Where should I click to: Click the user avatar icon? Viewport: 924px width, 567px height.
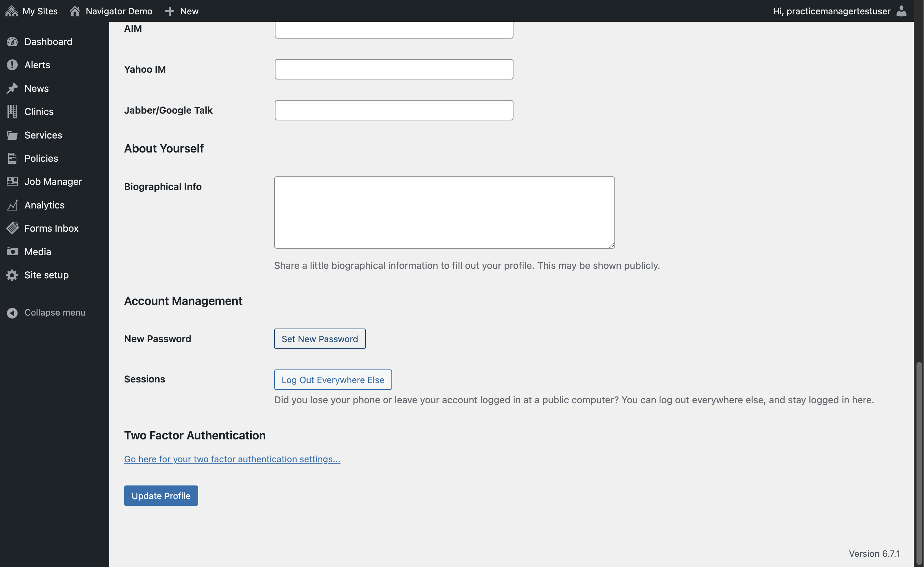tap(901, 11)
